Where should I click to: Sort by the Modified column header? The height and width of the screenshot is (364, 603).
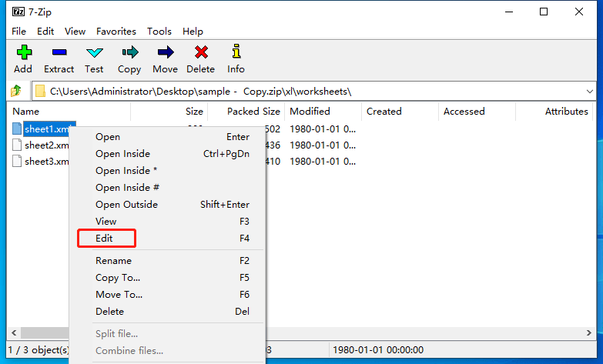[323, 112]
